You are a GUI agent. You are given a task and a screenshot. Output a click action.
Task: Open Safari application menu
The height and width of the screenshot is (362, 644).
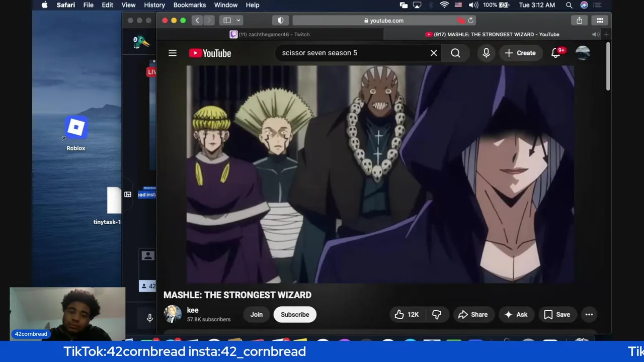click(66, 5)
